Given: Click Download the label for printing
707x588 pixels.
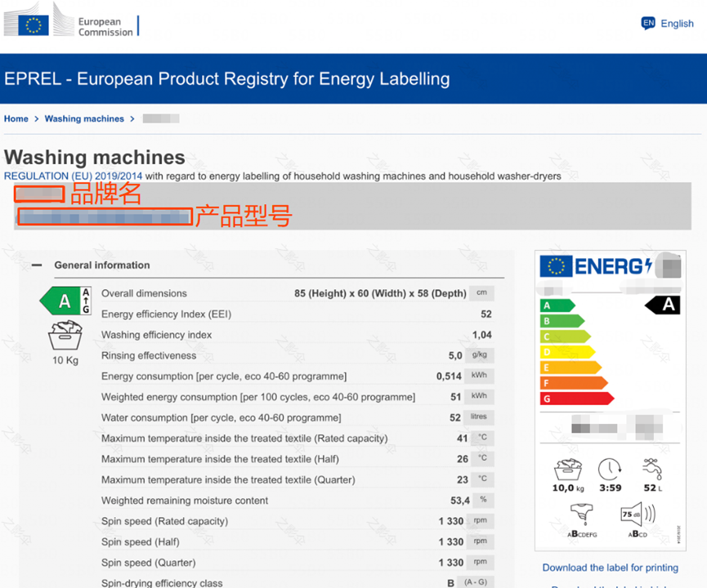Looking at the screenshot, I should coord(610,567).
